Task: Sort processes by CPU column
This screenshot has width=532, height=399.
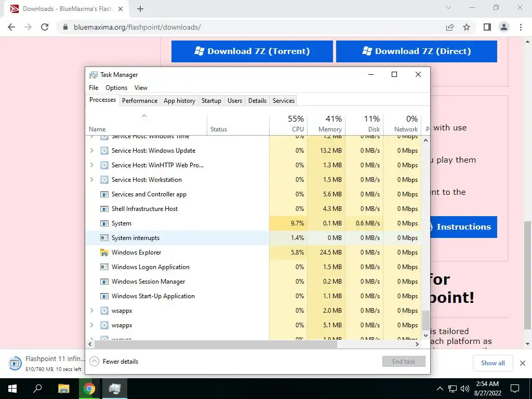Action: click(x=288, y=124)
